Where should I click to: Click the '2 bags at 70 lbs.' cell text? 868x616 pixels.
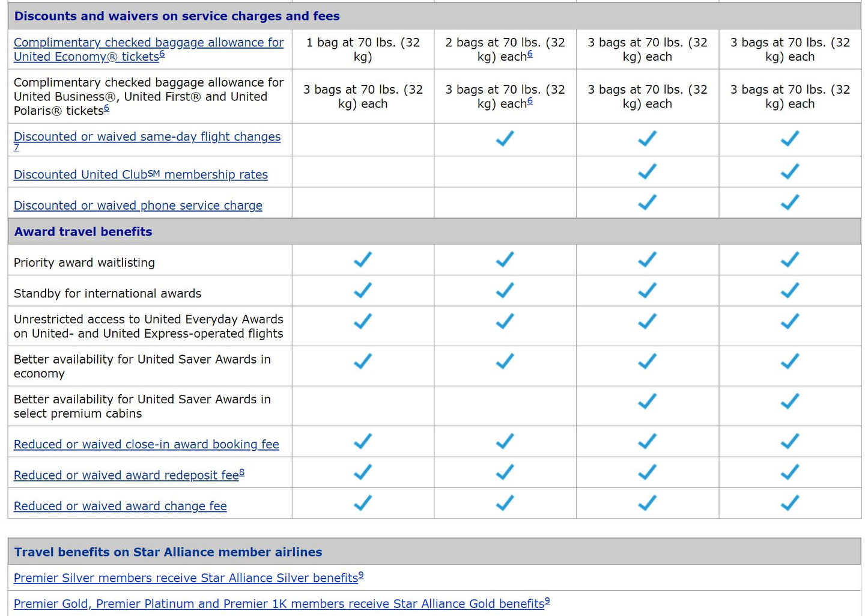[505, 49]
